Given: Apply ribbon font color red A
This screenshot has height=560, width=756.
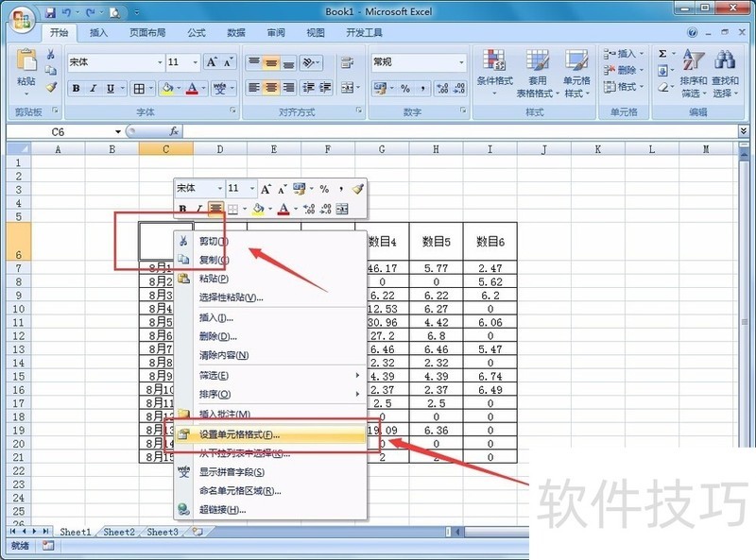Looking at the screenshot, I should [192, 88].
